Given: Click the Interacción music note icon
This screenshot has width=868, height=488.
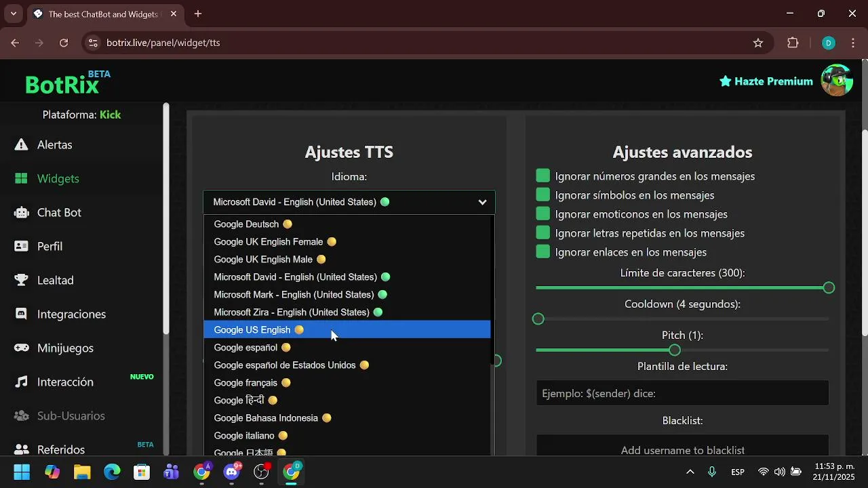Looking at the screenshot, I should click(22, 382).
